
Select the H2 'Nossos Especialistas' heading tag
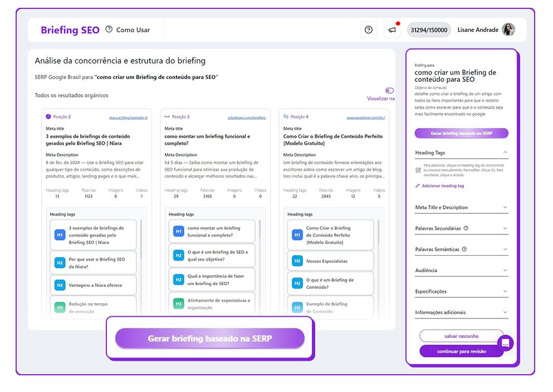[x=327, y=261]
